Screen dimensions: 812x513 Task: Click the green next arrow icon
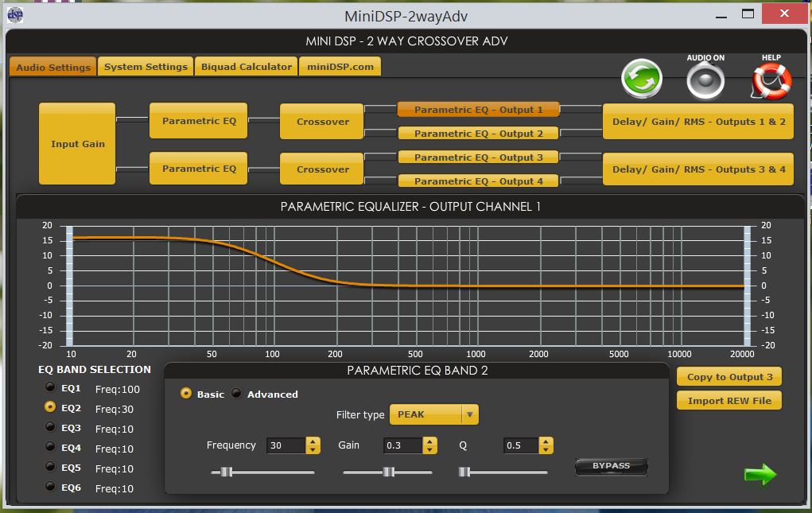coord(760,474)
